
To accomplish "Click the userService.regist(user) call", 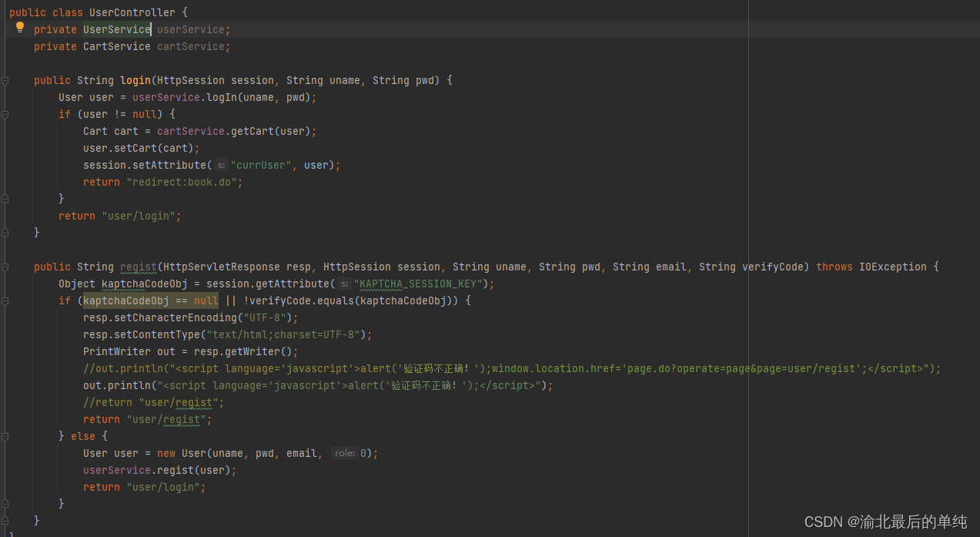I will (160, 470).
